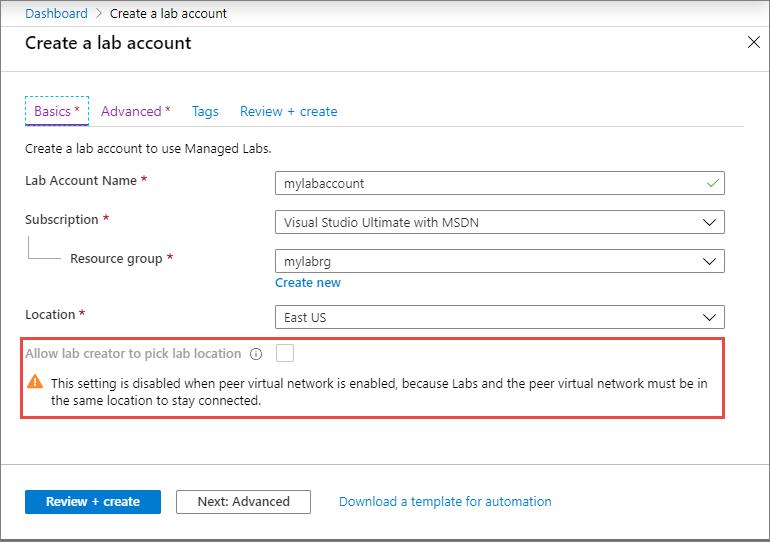Click the breadcrumb chevron separator after Dashboard
The image size is (770, 542).
[99, 14]
